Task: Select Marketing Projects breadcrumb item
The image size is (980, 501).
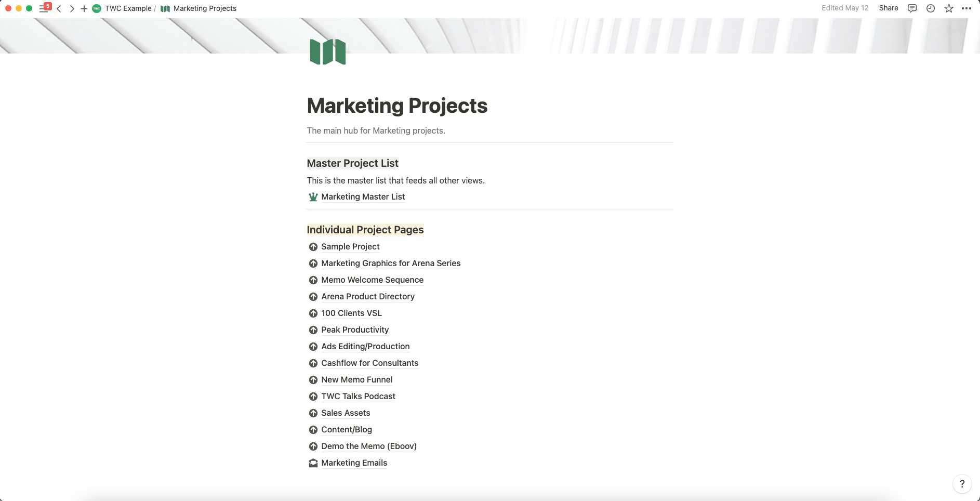Action: coord(204,8)
